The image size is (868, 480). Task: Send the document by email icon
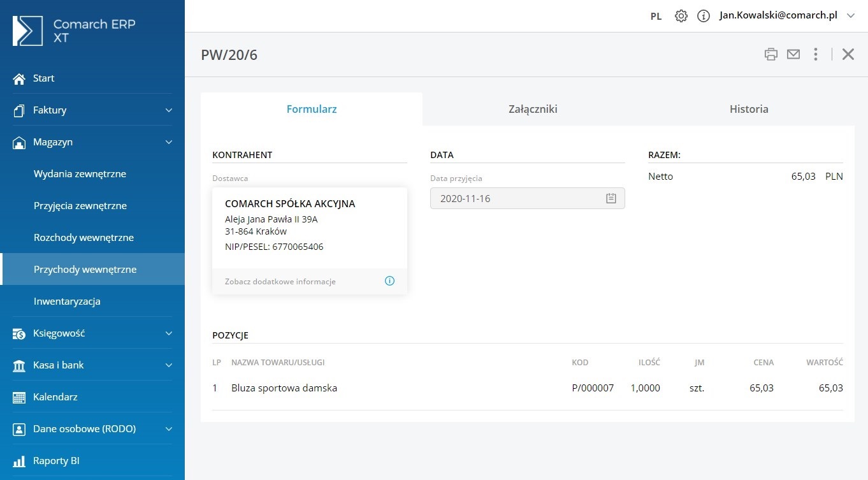(793, 54)
